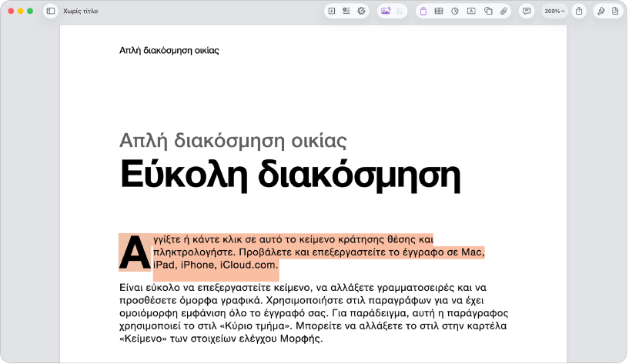Image resolution: width=629 pixels, height=364 pixels.
Task: Toggle the sidebar view button
Action: tap(51, 12)
